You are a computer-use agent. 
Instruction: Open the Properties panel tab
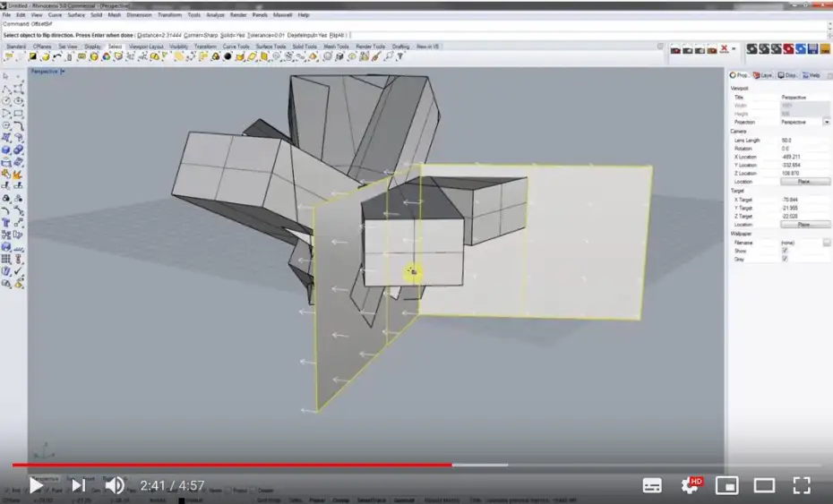point(739,75)
